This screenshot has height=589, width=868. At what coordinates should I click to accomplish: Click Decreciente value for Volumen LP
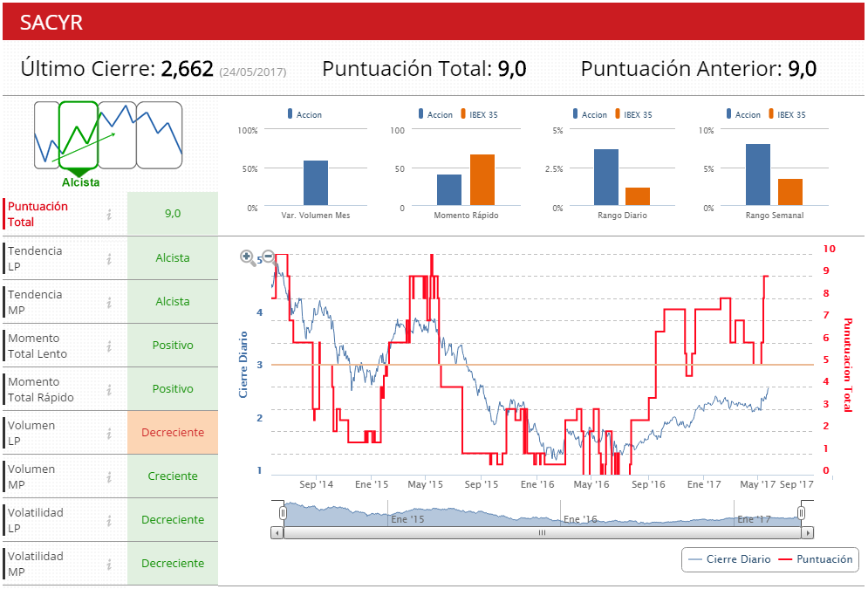tap(173, 433)
